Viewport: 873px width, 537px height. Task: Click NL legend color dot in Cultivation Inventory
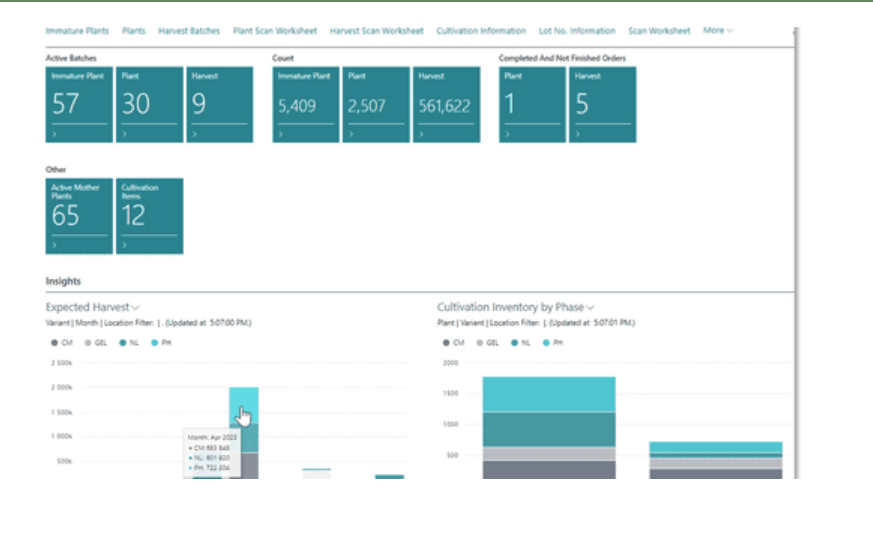tap(513, 342)
